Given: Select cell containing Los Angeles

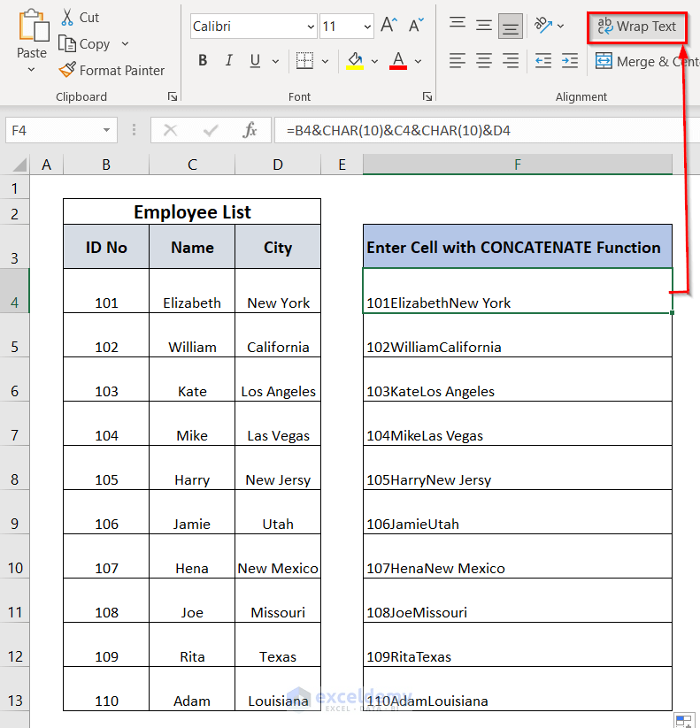Looking at the screenshot, I should [278, 379].
